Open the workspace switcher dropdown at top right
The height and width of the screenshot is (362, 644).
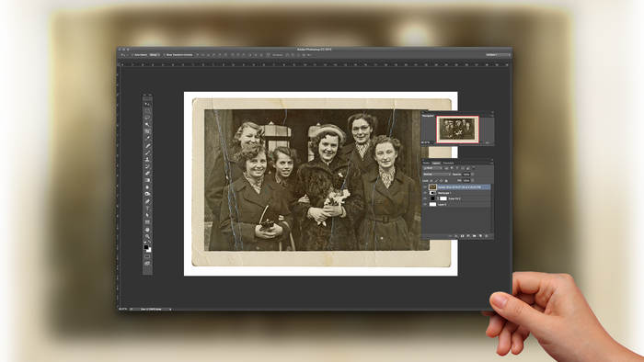[498, 54]
